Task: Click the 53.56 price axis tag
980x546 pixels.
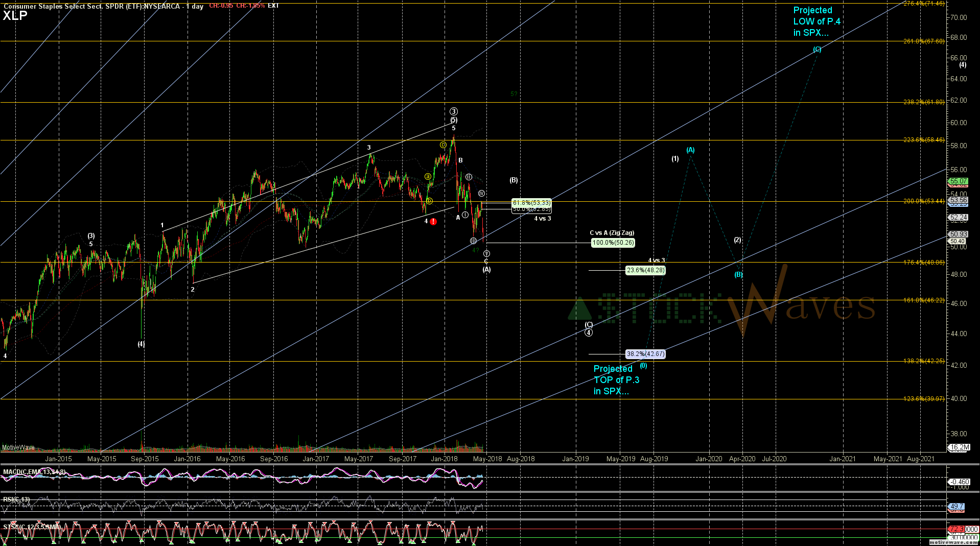Action: pos(958,200)
